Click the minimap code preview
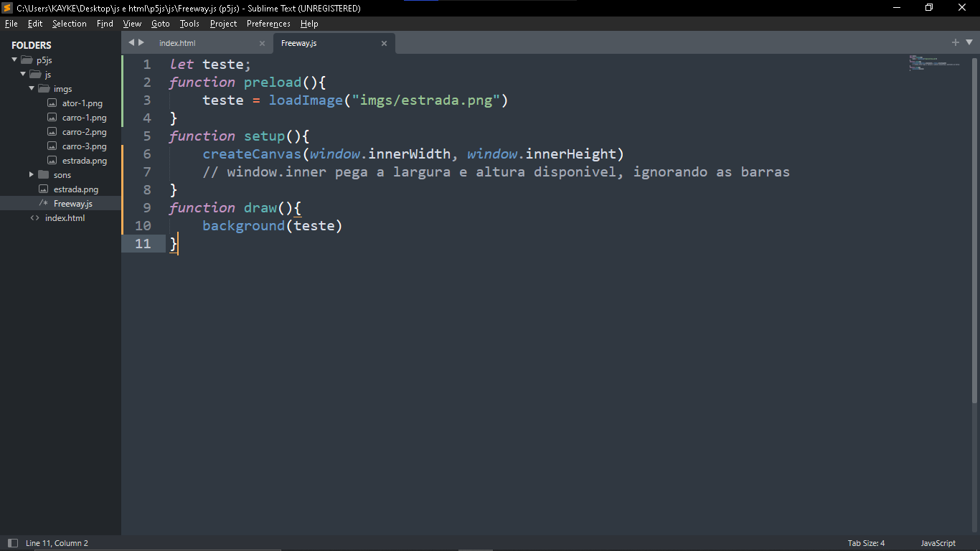This screenshot has width=980, height=551. coord(934,62)
